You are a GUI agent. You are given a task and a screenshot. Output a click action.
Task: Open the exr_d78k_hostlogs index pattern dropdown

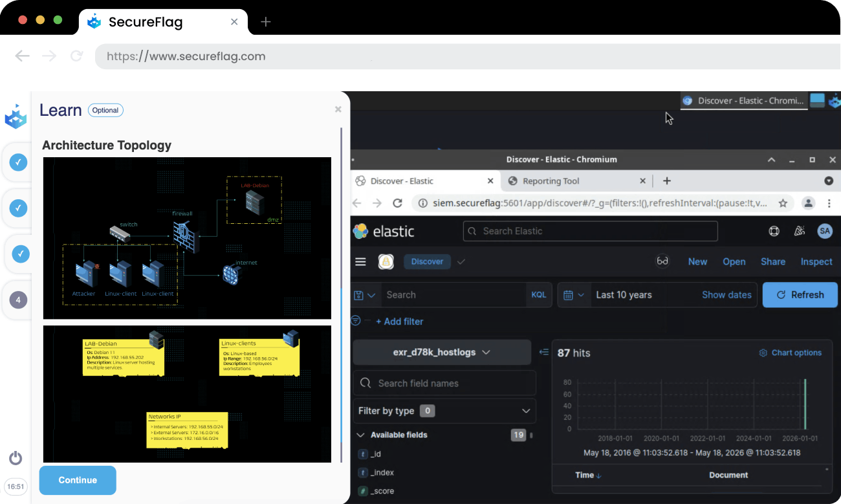(442, 353)
